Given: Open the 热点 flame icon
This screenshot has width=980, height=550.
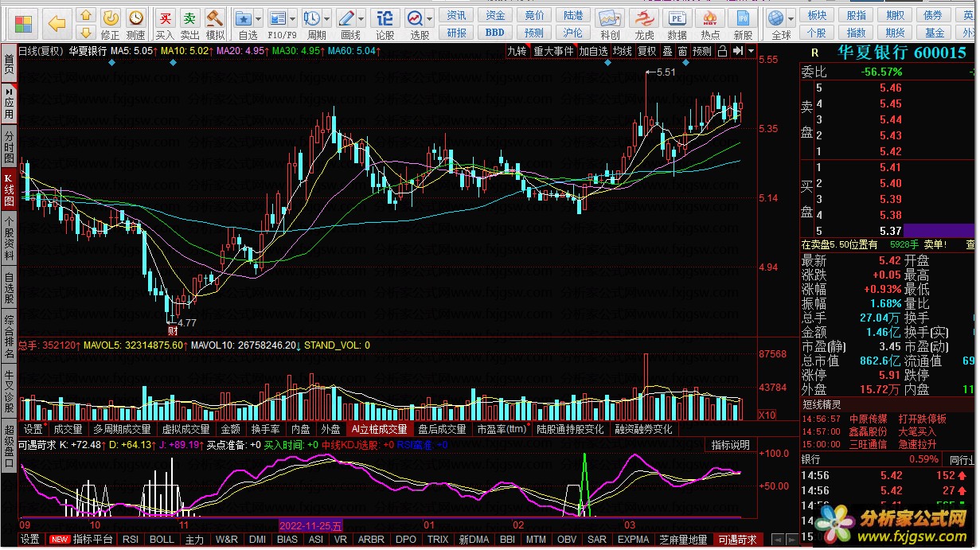Looking at the screenshot, I should click(x=710, y=18).
